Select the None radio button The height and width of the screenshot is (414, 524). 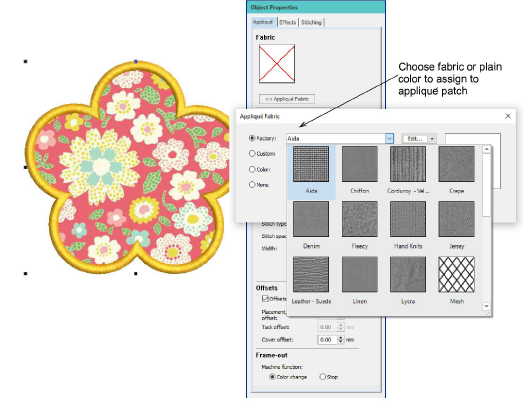[252, 184]
